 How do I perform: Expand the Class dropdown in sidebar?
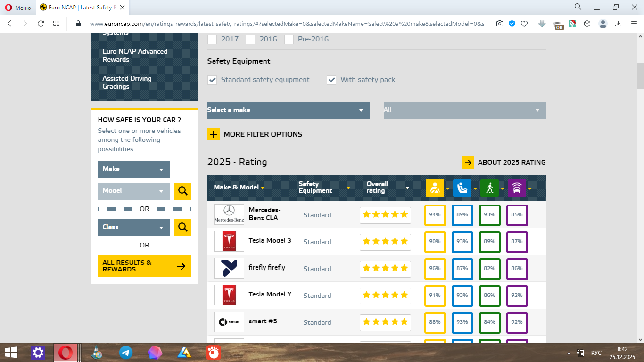[x=133, y=228]
